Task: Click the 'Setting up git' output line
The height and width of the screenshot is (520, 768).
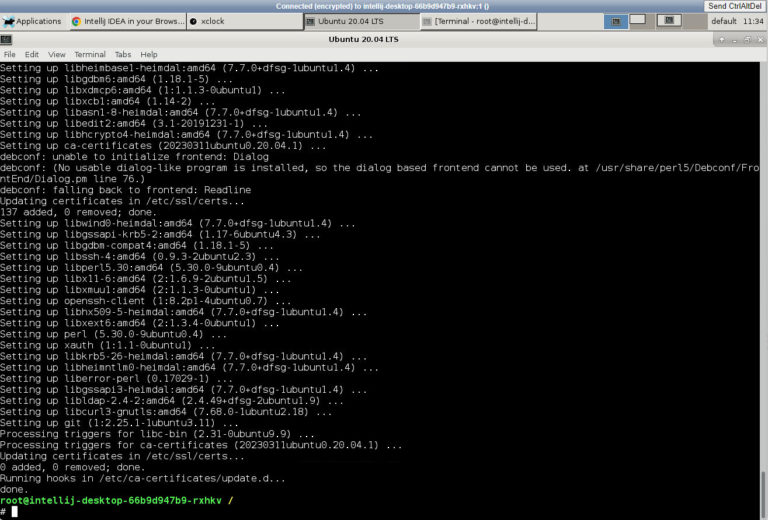Action: point(119,423)
